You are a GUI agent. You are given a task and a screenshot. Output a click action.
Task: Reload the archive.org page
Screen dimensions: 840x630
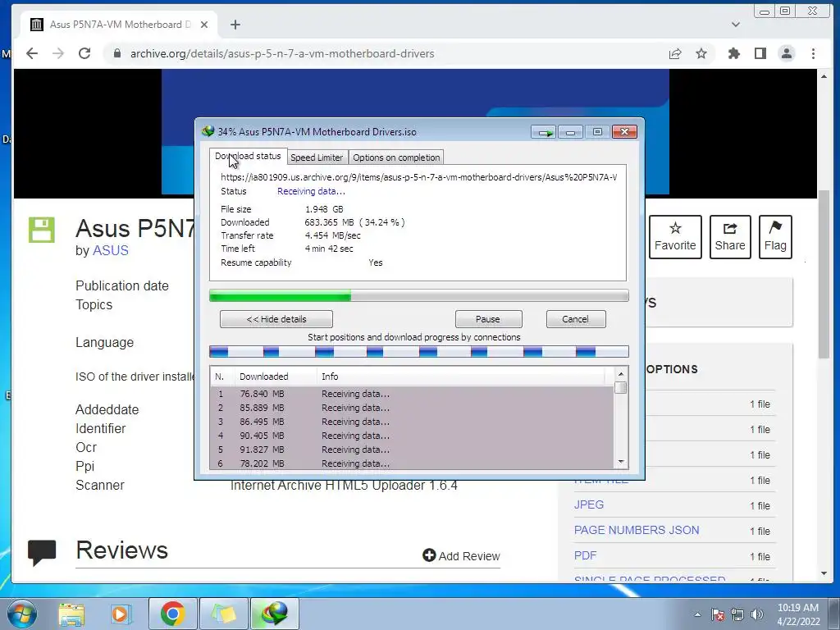pyautogui.click(x=84, y=53)
